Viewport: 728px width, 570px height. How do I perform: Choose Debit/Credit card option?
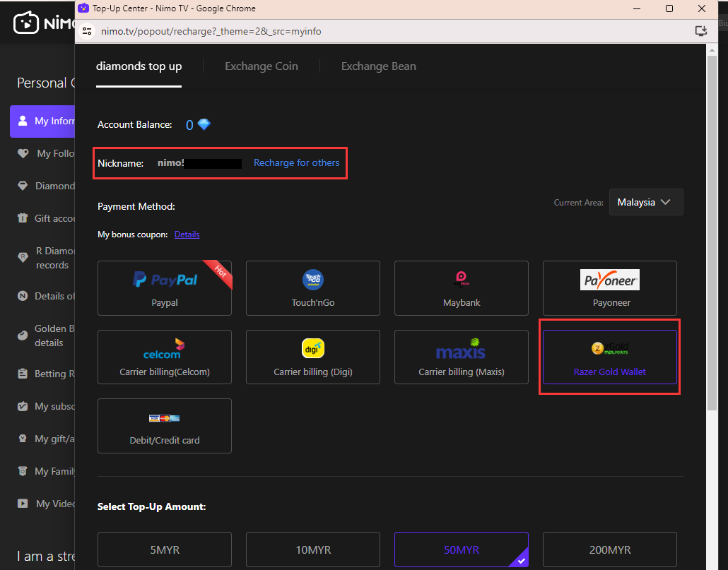point(165,426)
